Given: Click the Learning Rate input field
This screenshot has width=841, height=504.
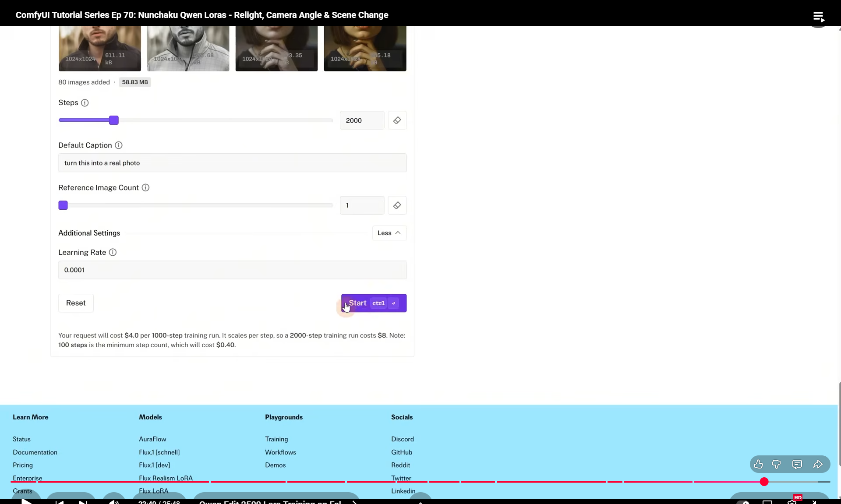Looking at the screenshot, I should pos(232,270).
